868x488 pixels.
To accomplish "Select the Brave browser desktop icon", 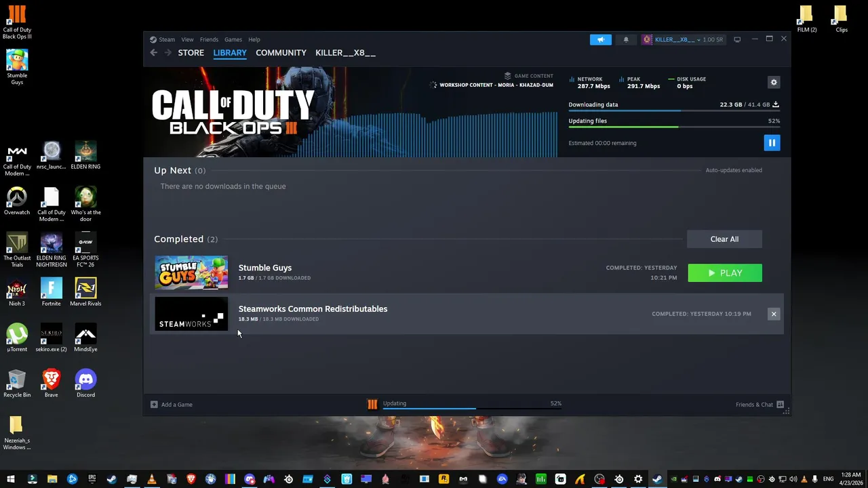I will pyautogui.click(x=51, y=384).
